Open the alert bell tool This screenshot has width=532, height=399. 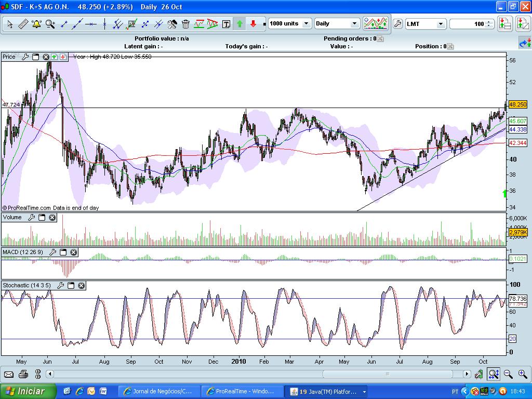coord(36,24)
